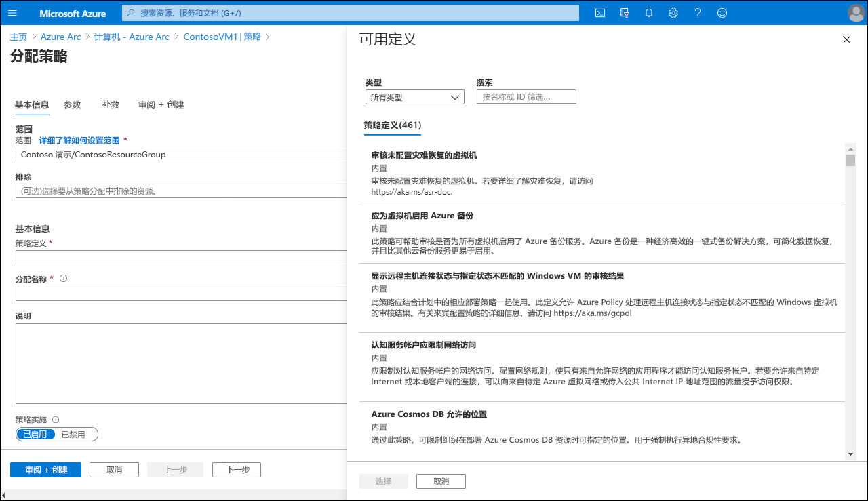
Task: Set policy enforcement to 已启用
Action: [x=35, y=435]
